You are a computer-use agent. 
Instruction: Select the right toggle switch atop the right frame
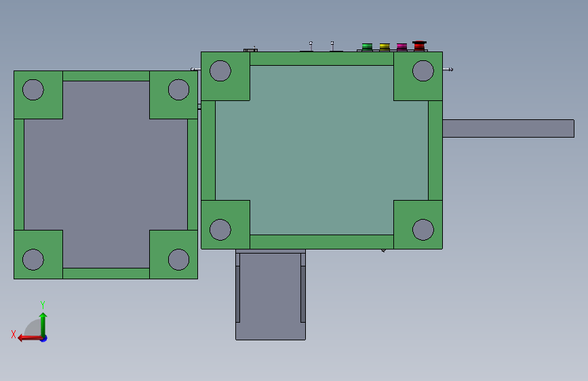[x=332, y=47]
